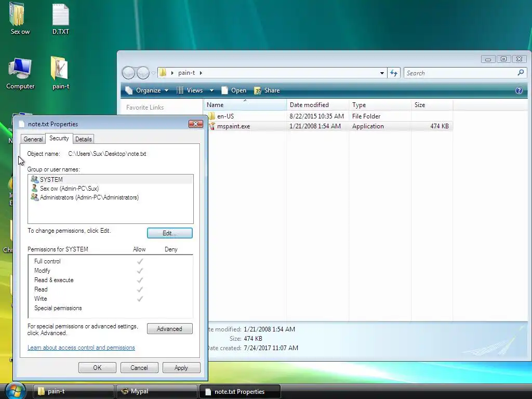Sort by the Name column header

tap(245, 105)
